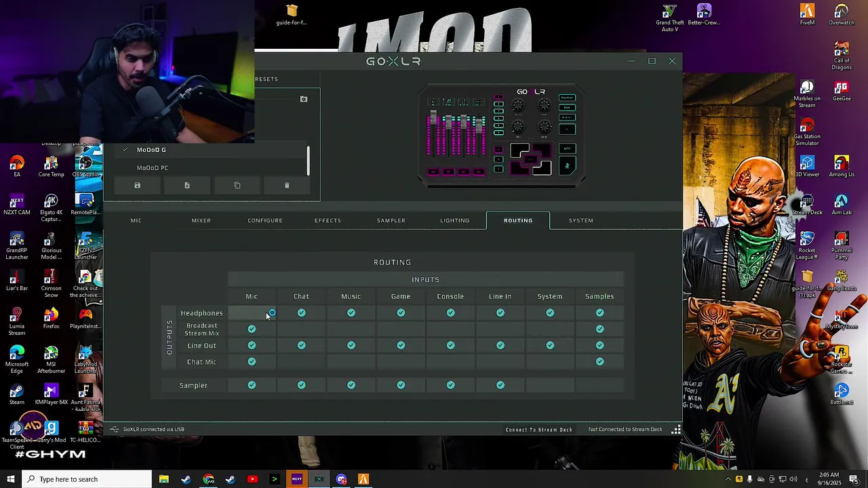The height and width of the screenshot is (488, 868).
Task: Switch to the CONFIGURE tab
Action: pyautogui.click(x=265, y=220)
